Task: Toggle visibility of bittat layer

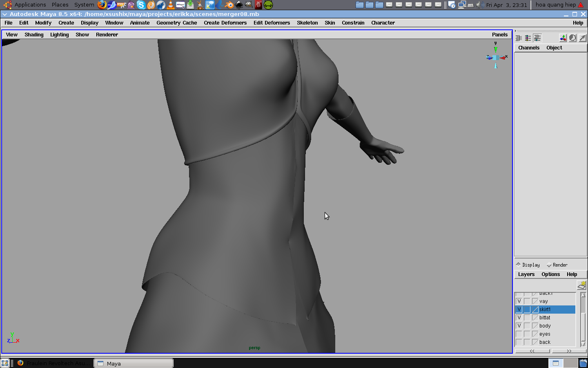Action: coord(519,318)
